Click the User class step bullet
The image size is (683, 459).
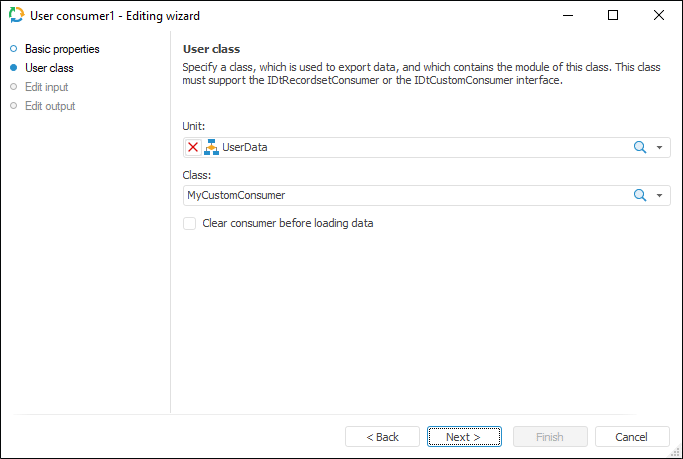pyautogui.click(x=13, y=68)
